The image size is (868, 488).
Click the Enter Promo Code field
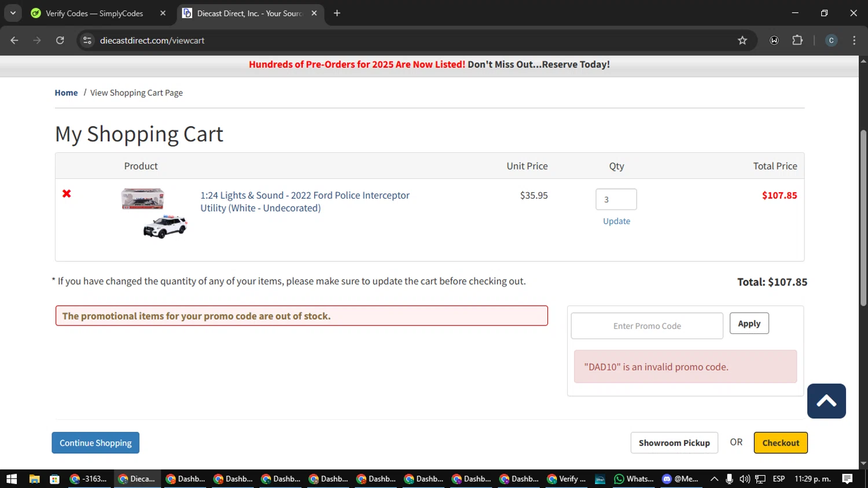coord(647,326)
